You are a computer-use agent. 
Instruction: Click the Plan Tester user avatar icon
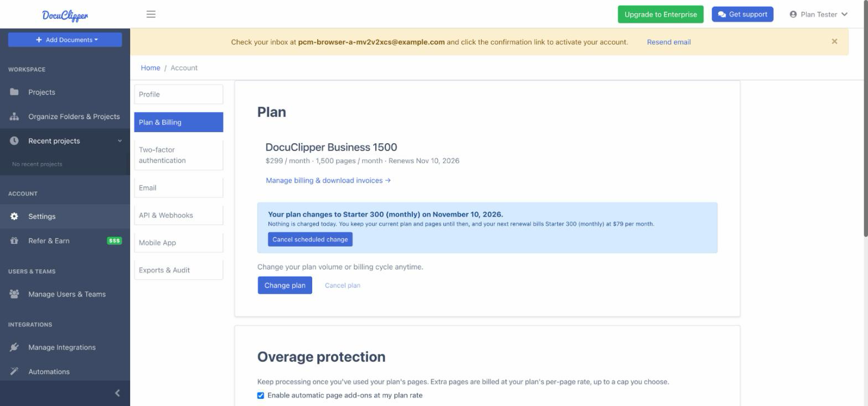point(793,14)
